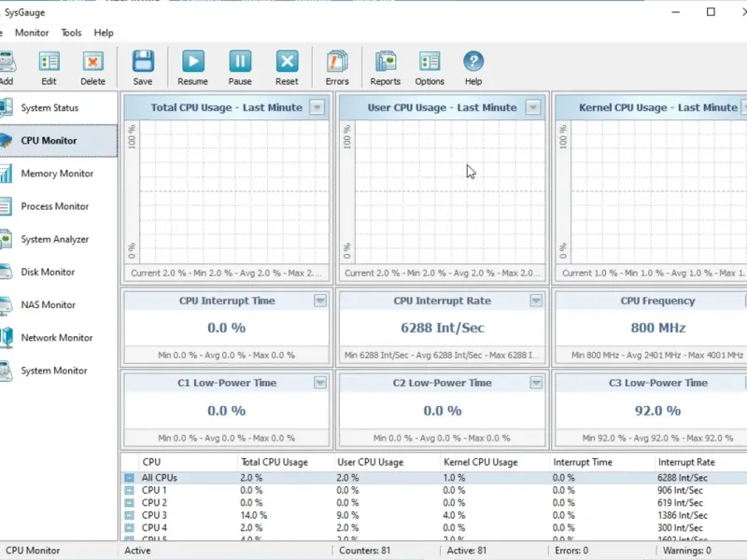Click the 619 Int/Sec cell for CPU 2
The height and width of the screenshot is (560, 747).
click(x=680, y=502)
